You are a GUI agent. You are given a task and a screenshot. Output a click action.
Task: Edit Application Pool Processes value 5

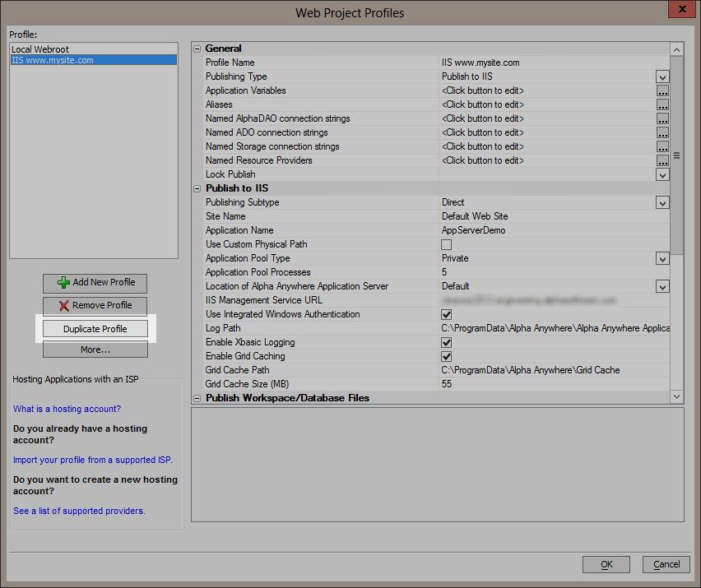coord(555,272)
